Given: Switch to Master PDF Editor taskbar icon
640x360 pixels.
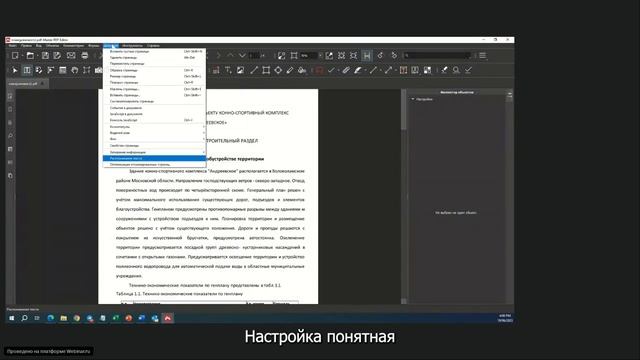Looking at the screenshot, I should pyautogui.click(x=168, y=318).
